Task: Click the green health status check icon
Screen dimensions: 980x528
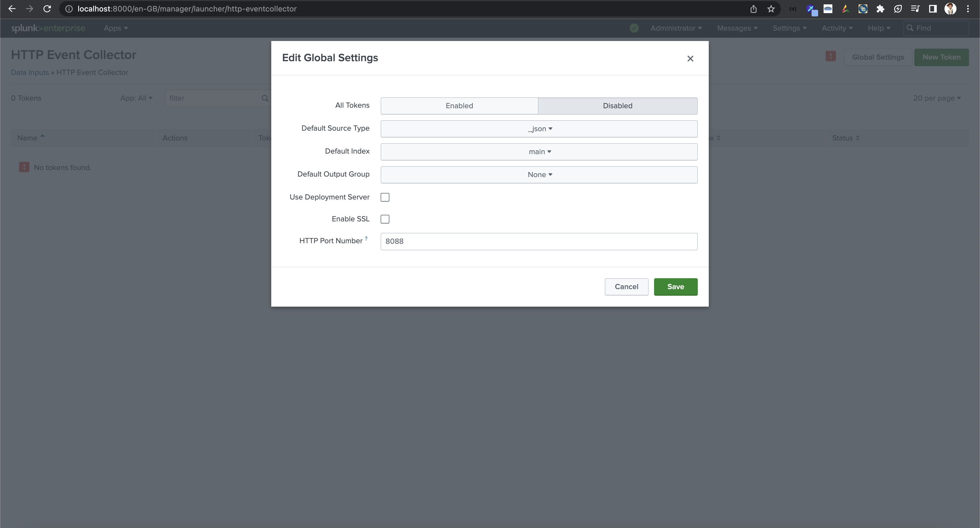Action: pos(634,28)
